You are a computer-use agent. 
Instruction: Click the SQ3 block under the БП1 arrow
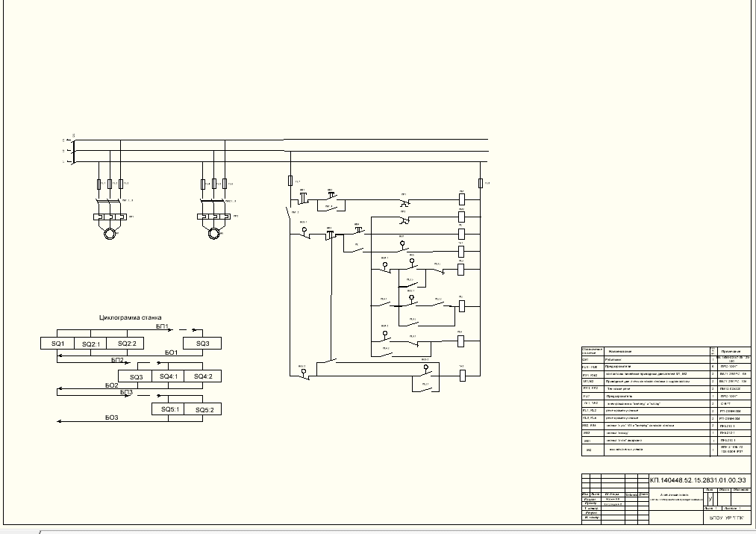tap(202, 344)
